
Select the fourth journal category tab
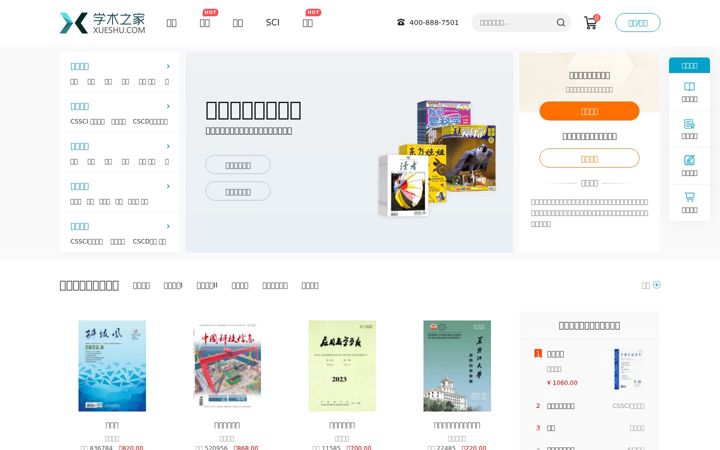[x=240, y=285]
